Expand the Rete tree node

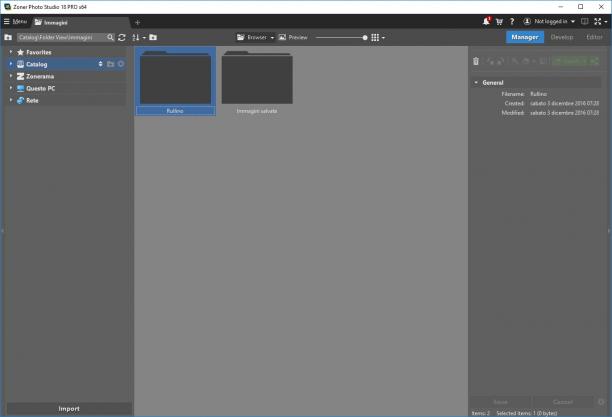click(x=11, y=100)
